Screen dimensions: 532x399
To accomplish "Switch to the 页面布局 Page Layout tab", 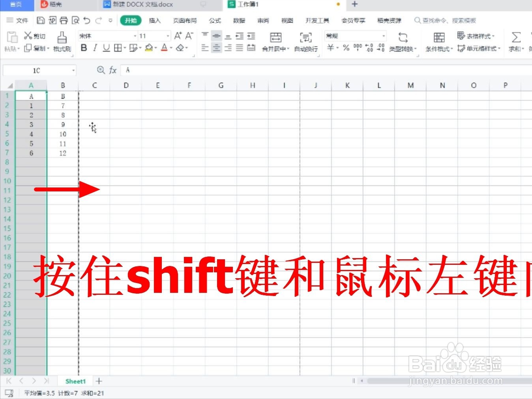I will coord(185,21).
